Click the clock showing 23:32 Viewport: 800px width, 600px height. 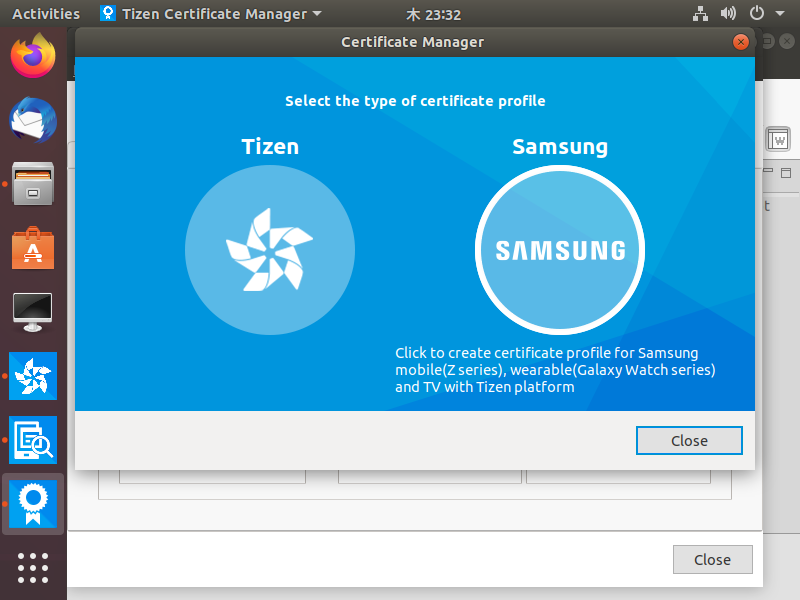tap(434, 14)
